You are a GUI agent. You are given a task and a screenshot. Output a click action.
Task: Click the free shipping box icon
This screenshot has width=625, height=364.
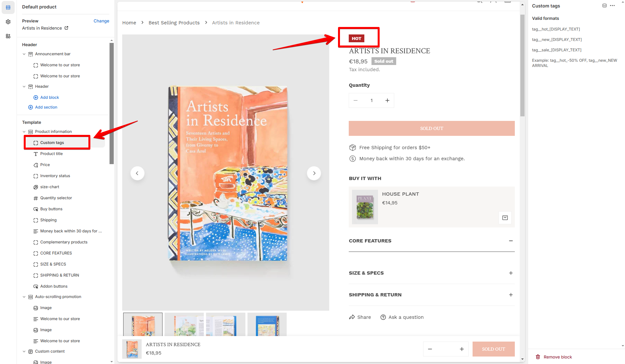(352, 148)
